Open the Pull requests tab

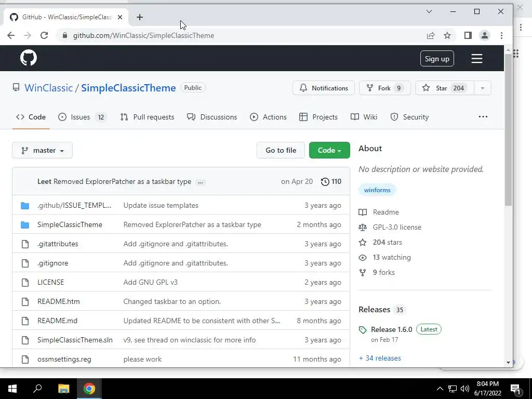pyautogui.click(x=147, y=117)
